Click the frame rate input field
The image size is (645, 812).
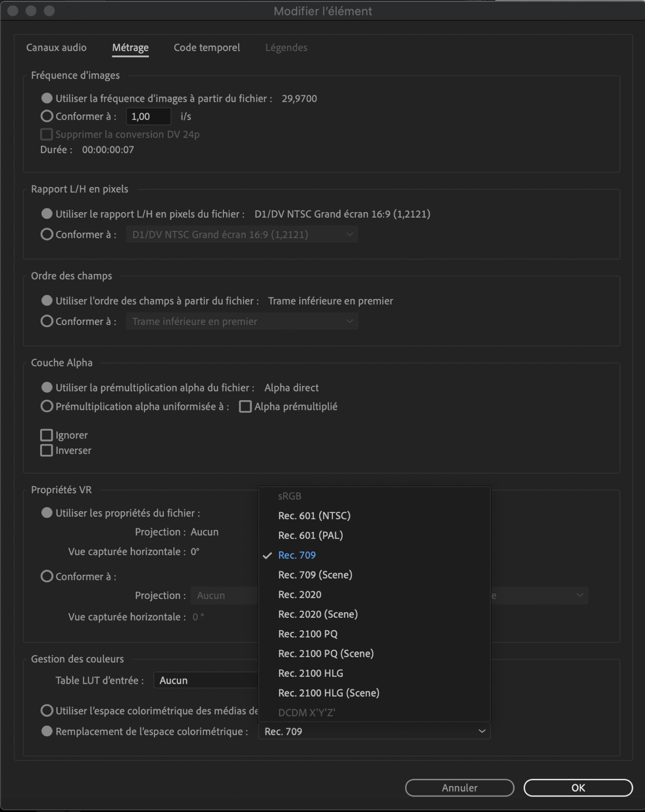[x=148, y=117]
